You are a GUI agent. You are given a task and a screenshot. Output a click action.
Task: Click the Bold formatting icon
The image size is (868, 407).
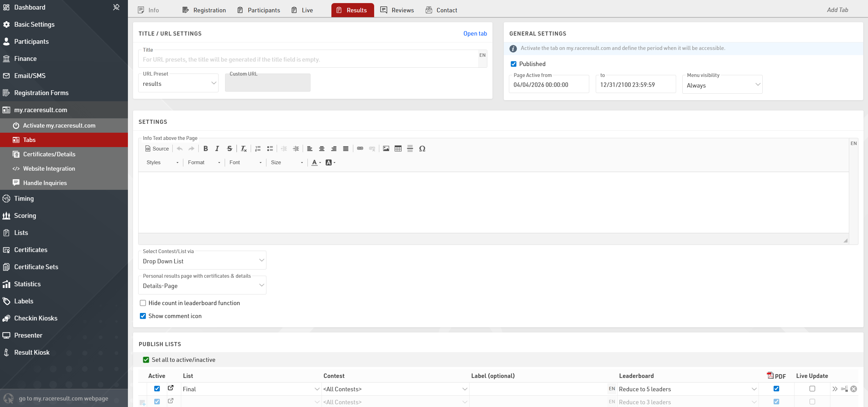pos(206,148)
